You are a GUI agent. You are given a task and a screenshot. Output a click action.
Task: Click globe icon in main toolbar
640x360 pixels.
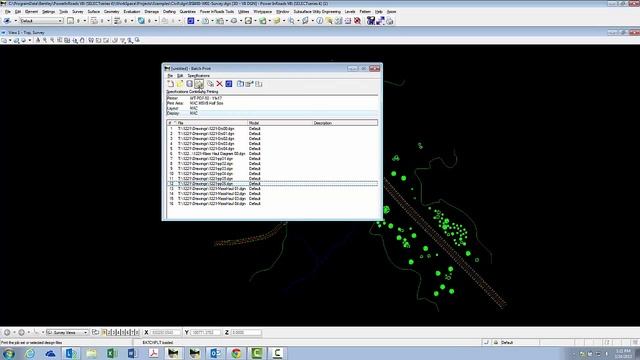click(141, 20)
